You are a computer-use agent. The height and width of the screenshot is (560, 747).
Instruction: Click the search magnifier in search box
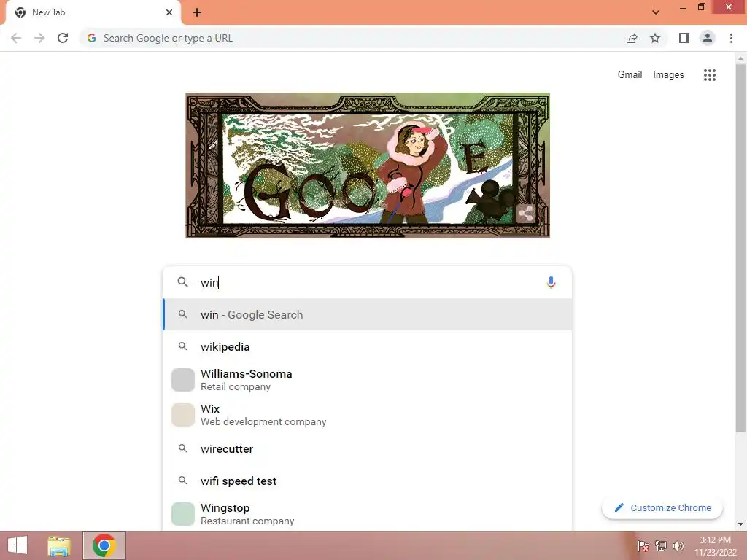tap(182, 282)
